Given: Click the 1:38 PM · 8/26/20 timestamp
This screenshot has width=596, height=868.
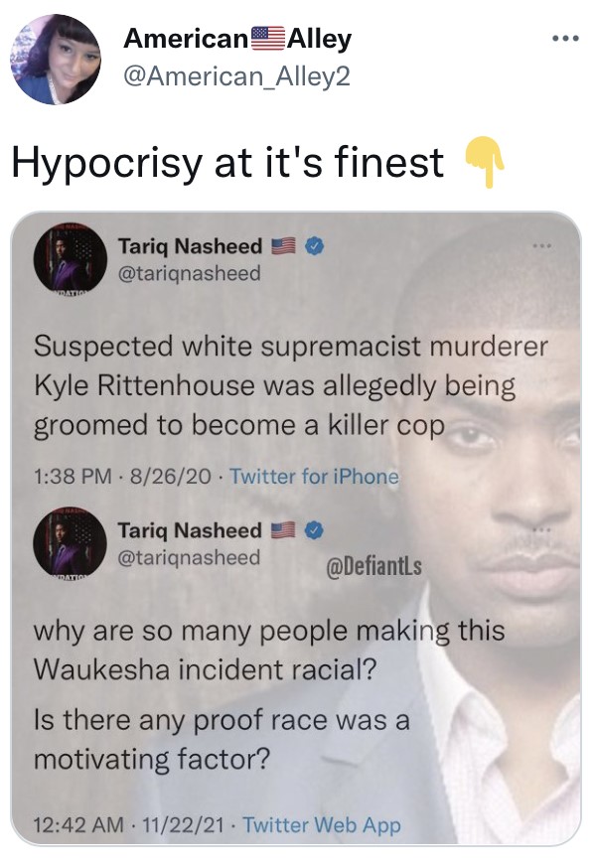Looking at the screenshot, I should pos(122,476).
